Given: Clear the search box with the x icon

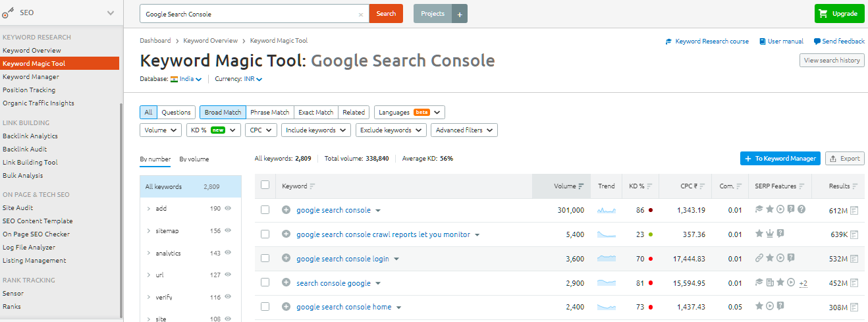Looking at the screenshot, I should (360, 14).
